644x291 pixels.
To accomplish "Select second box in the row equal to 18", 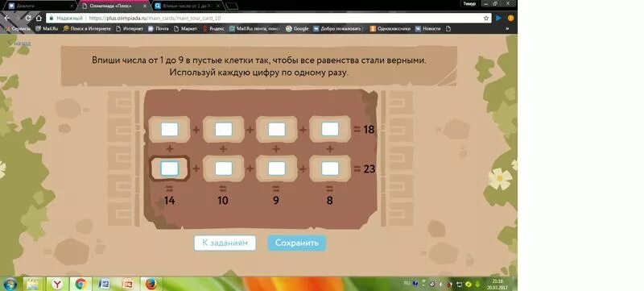I will tap(224, 130).
